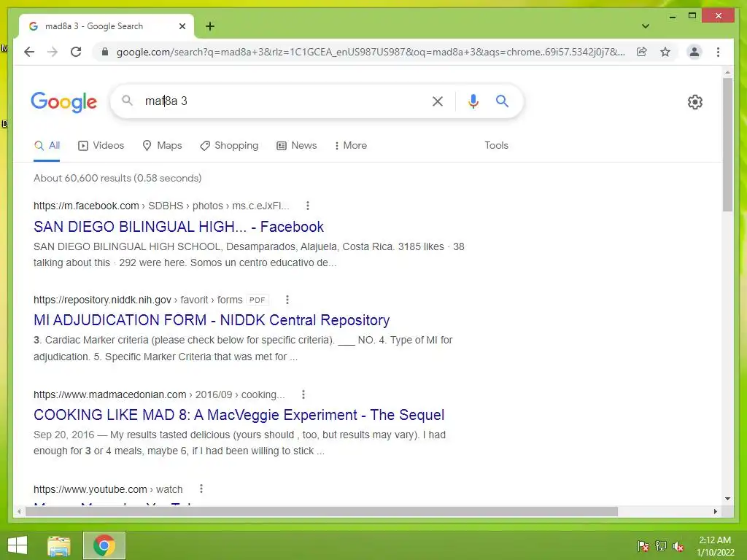
Task: Minimize the Chrome window
Action: [672, 17]
